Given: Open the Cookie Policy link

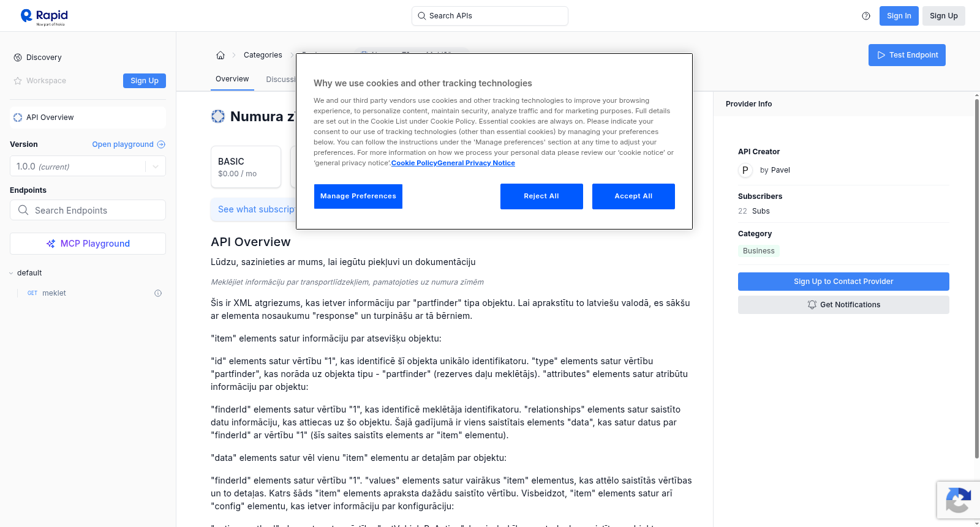Looking at the screenshot, I should point(414,163).
